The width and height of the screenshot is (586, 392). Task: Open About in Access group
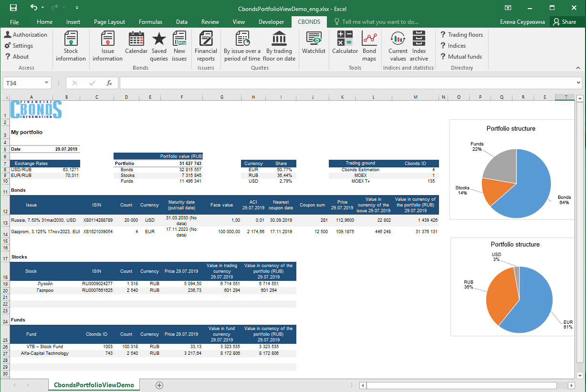click(17, 57)
